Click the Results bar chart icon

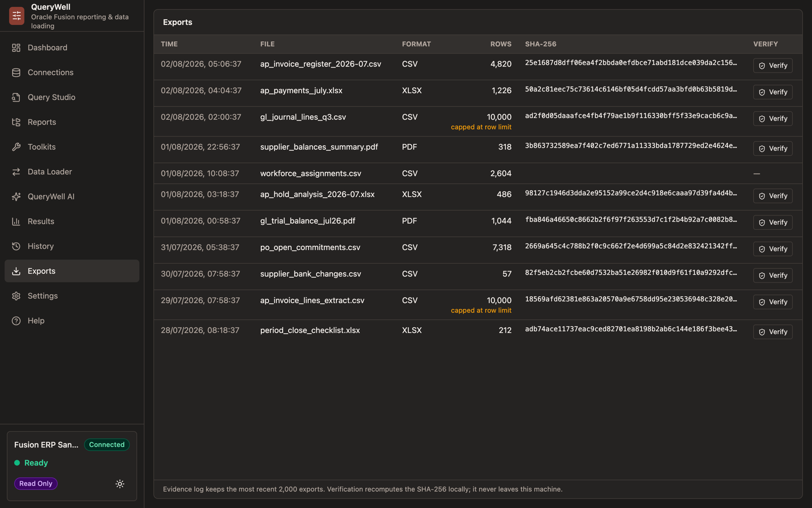pos(16,221)
